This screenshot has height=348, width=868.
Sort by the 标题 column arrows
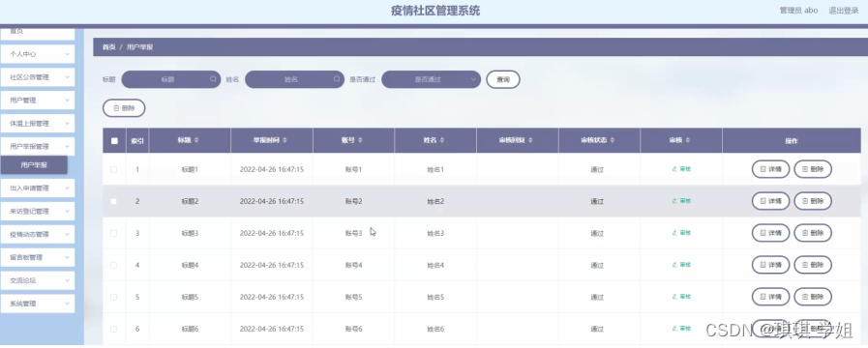click(196, 140)
